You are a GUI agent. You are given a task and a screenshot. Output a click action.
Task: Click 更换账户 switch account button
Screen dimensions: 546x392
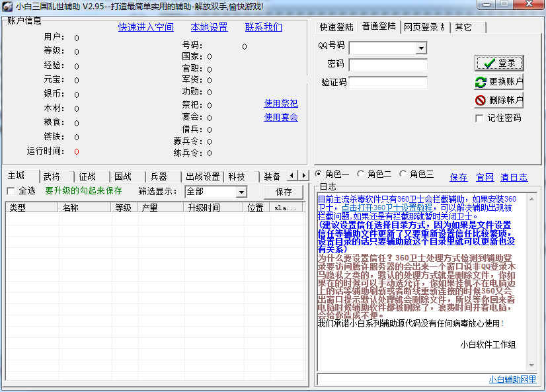tap(498, 82)
